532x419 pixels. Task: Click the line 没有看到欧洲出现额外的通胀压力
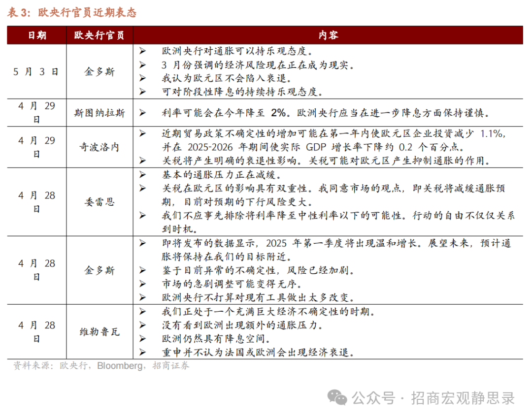click(x=242, y=325)
